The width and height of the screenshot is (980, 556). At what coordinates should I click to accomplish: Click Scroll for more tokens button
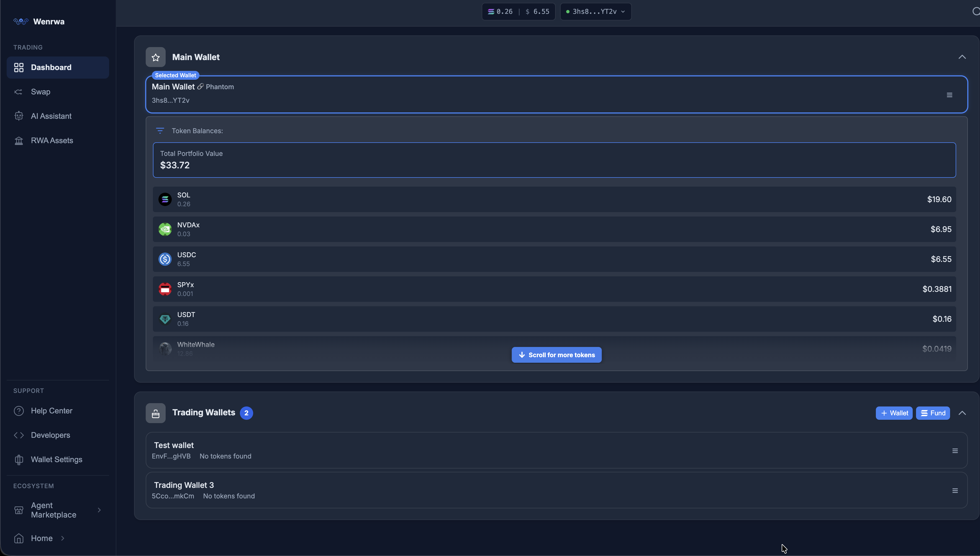pyautogui.click(x=556, y=355)
